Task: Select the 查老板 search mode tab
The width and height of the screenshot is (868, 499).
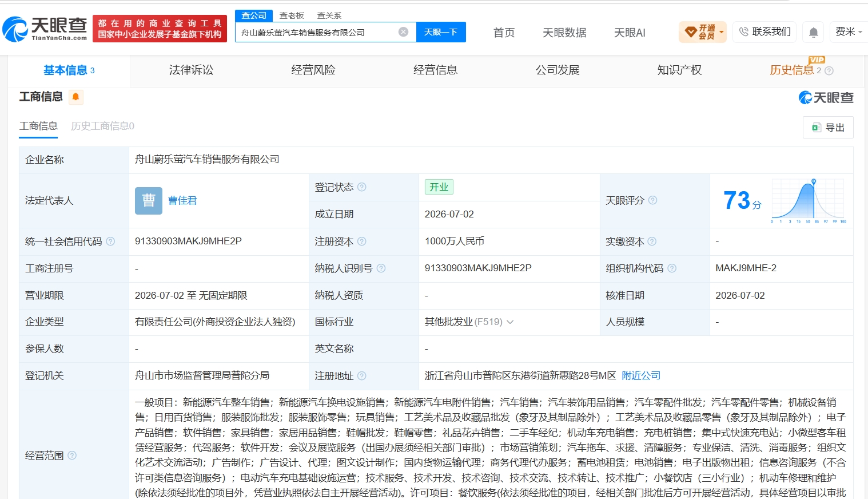Action: point(292,15)
